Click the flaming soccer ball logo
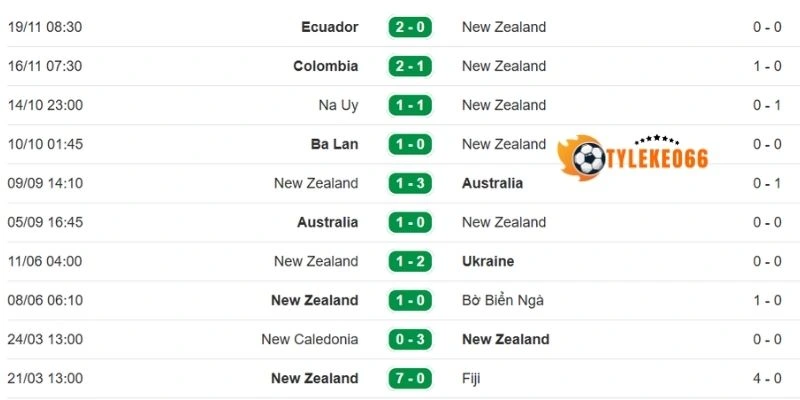This screenshot has width=800, height=400. (588, 158)
